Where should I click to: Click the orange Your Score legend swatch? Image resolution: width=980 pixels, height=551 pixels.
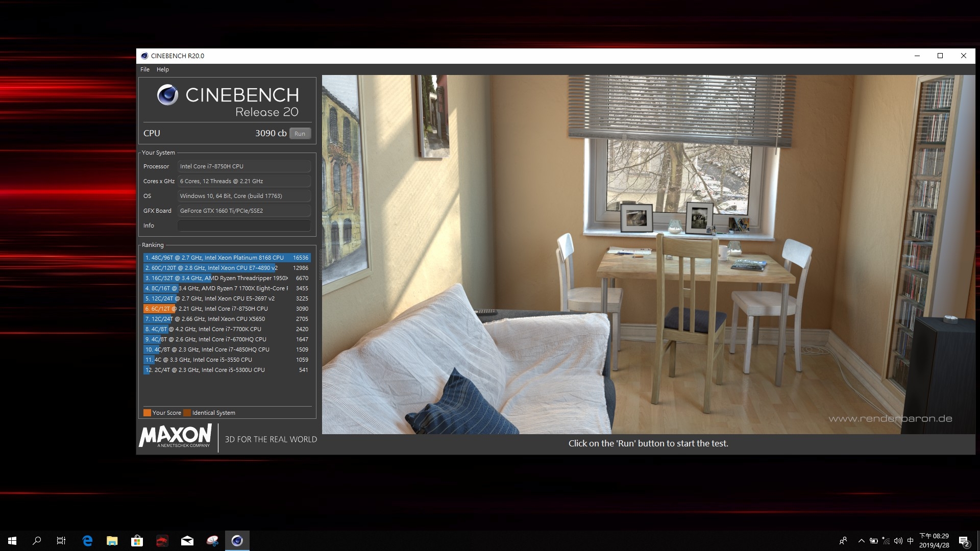(x=147, y=413)
